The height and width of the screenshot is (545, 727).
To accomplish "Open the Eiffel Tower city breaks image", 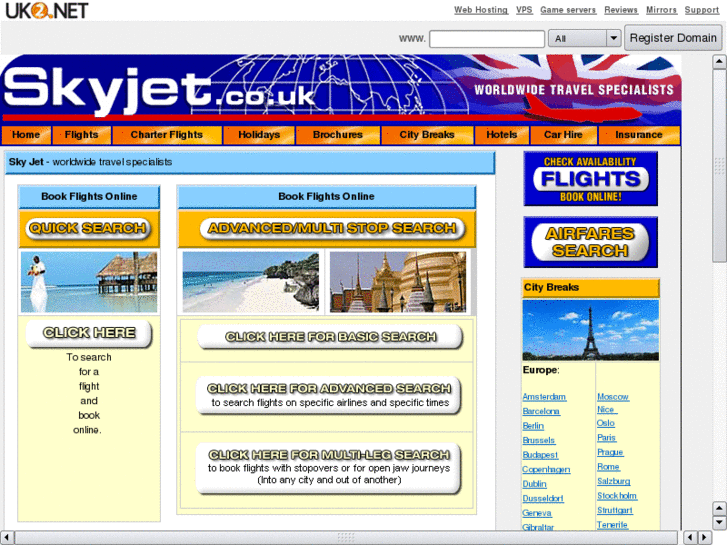I will pyautogui.click(x=590, y=330).
